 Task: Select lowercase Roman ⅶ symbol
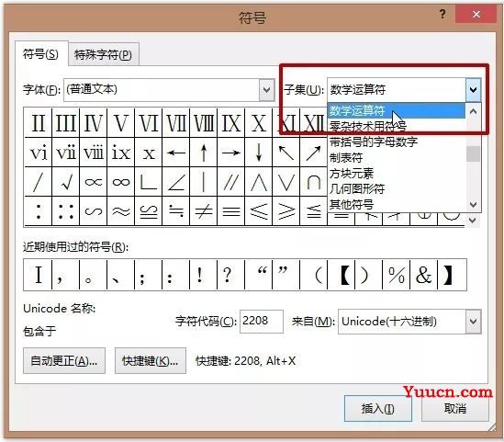coord(66,153)
